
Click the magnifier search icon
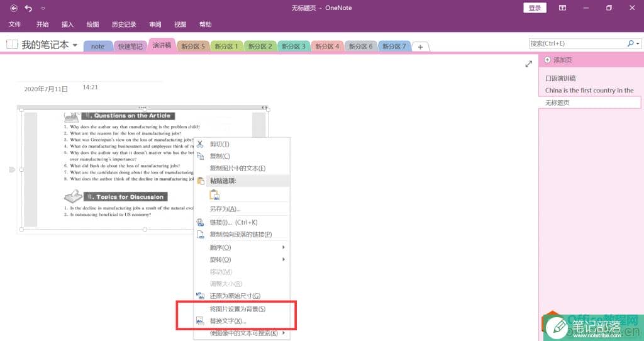630,43
